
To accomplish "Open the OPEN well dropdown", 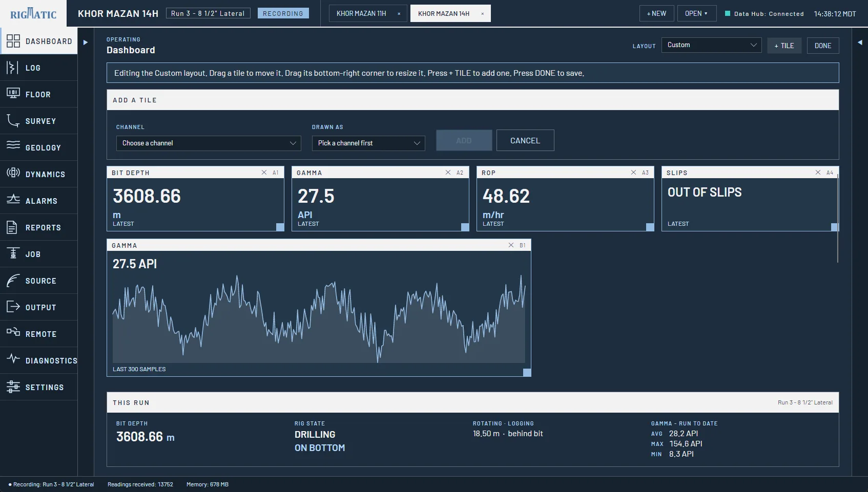I will pos(696,13).
